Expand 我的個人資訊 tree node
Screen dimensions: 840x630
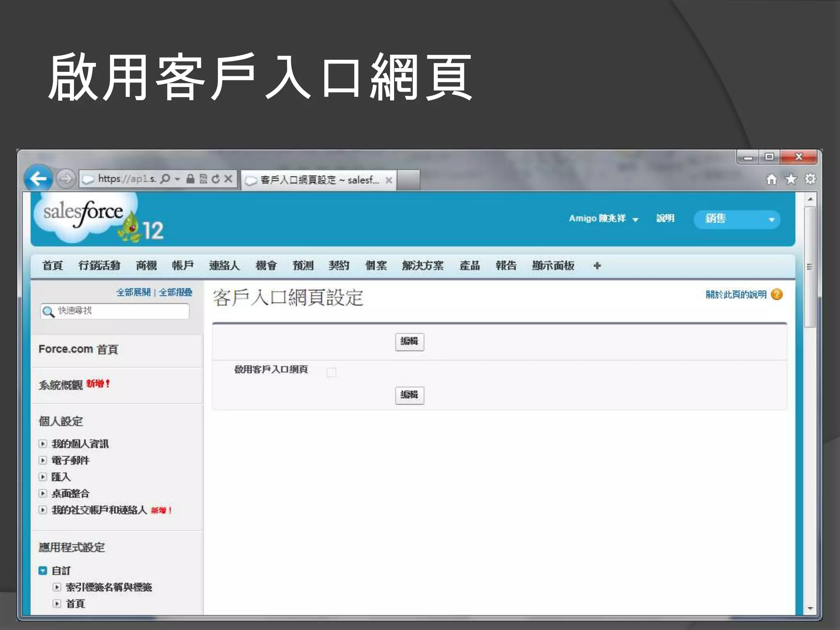tap(43, 444)
